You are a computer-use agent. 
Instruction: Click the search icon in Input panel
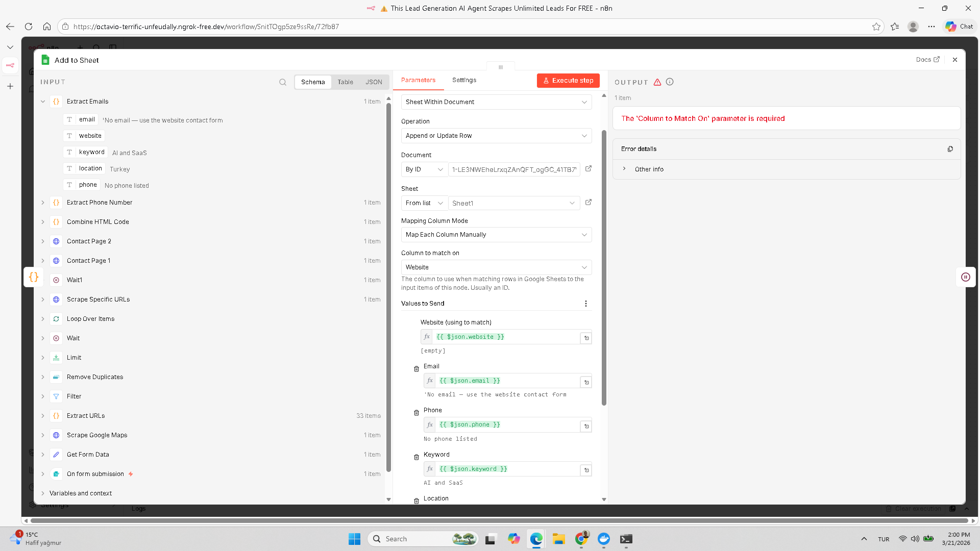[x=283, y=82]
